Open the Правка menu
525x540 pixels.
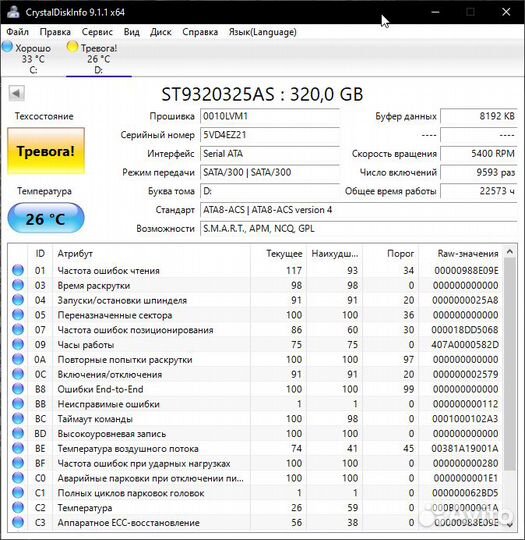[x=55, y=32]
